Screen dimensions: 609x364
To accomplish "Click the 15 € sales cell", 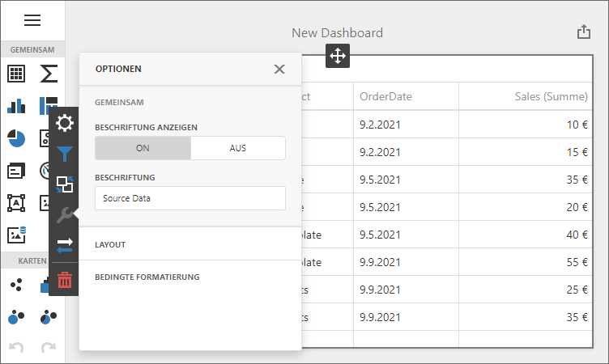I will [525, 152].
